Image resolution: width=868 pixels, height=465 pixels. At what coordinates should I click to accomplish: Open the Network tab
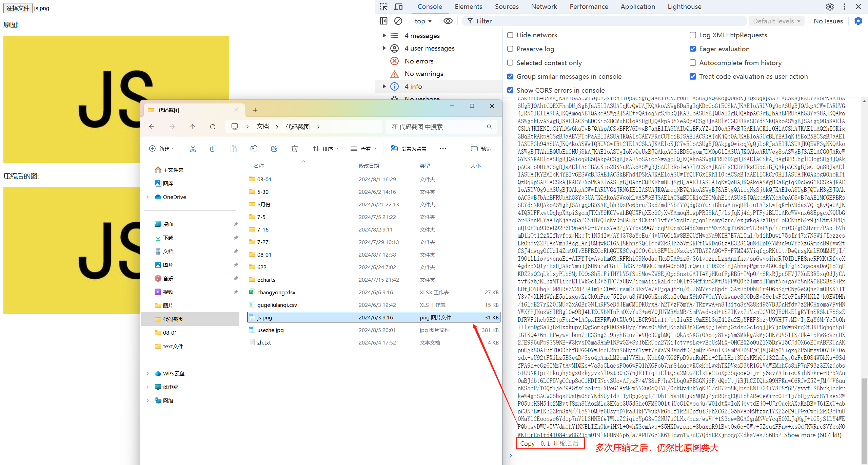tap(544, 6)
